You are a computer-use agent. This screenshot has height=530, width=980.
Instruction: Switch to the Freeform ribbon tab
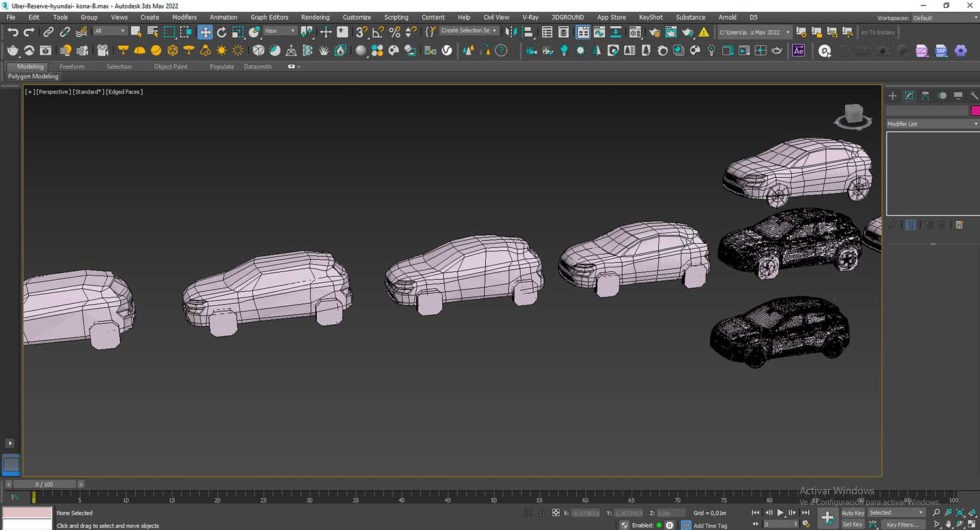click(x=72, y=67)
